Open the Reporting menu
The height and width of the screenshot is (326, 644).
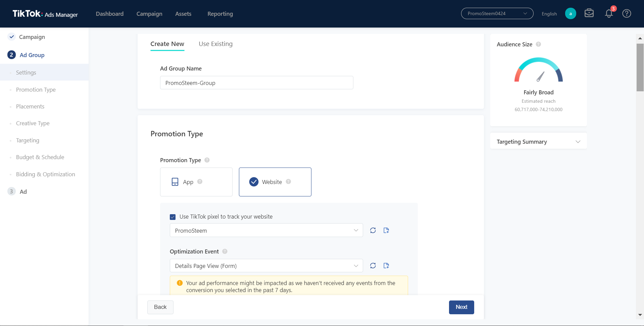(x=220, y=14)
